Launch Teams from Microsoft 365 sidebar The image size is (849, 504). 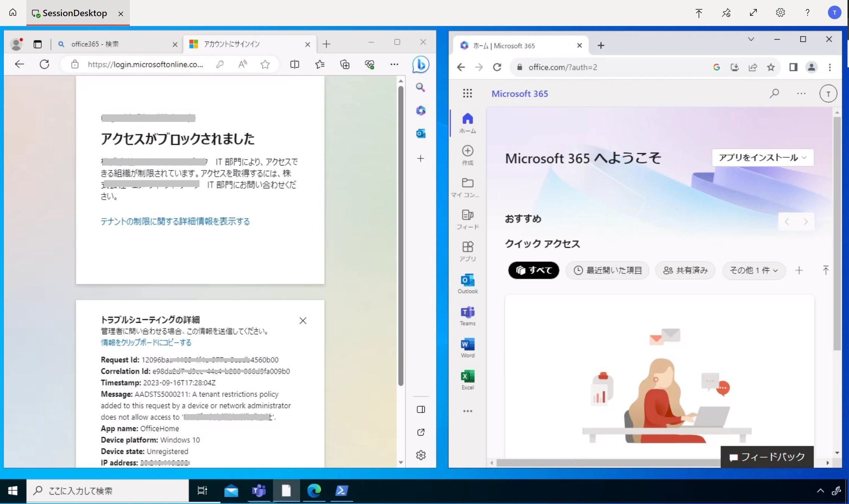coord(468,316)
